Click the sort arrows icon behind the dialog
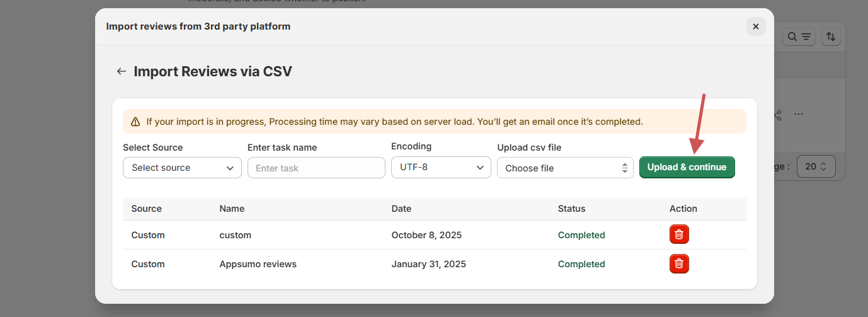This screenshot has height=317, width=868. click(831, 37)
